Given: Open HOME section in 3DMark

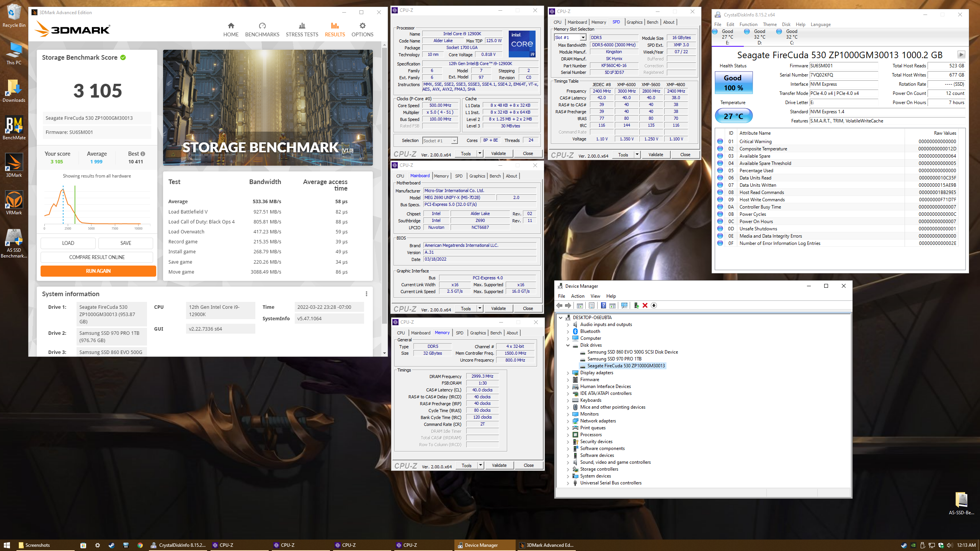Looking at the screenshot, I should (x=231, y=30).
